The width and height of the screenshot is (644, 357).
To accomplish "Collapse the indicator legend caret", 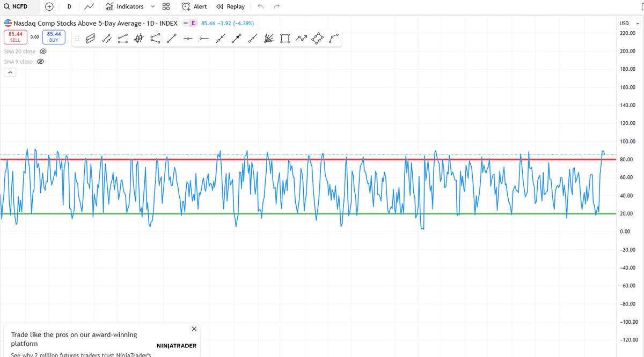I will pos(10,72).
